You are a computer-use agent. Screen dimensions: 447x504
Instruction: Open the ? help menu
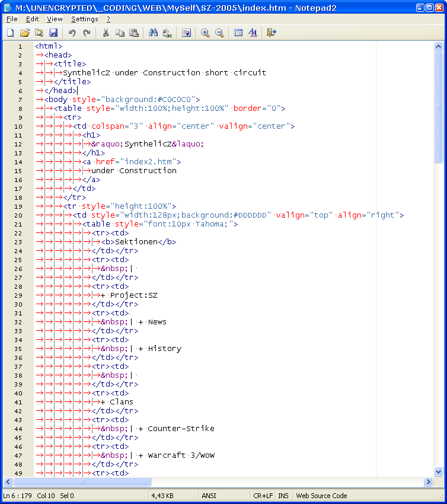pos(108,20)
